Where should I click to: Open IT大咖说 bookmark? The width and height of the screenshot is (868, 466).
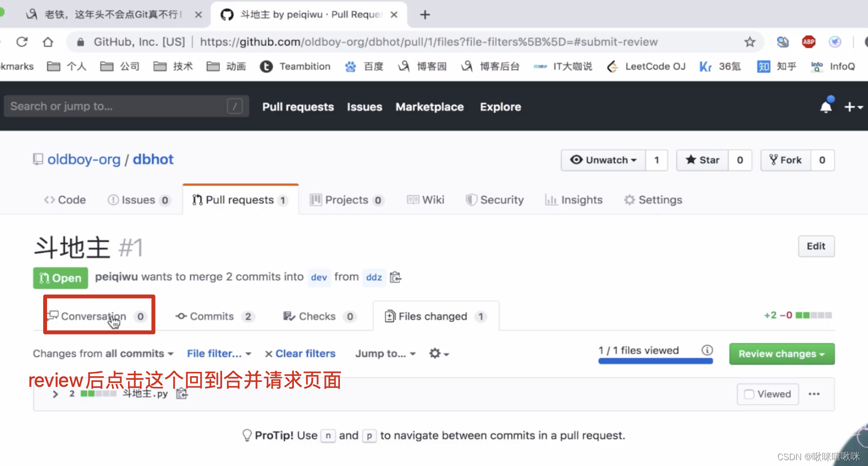coord(563,67)
